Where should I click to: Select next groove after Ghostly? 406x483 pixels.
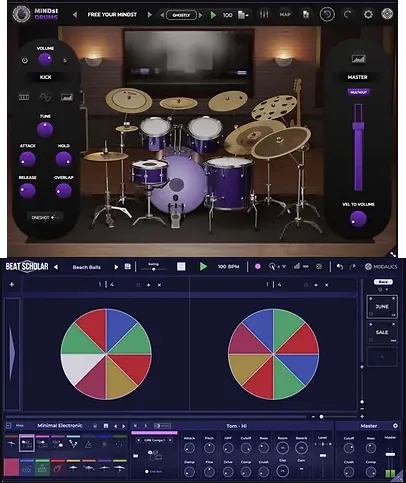[x=200, y=15]
